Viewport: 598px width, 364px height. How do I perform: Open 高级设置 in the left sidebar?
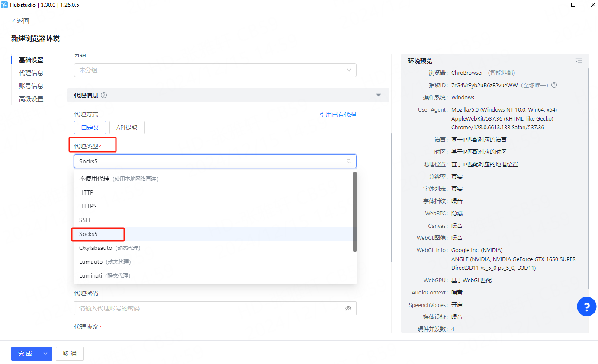pos(31,99)
